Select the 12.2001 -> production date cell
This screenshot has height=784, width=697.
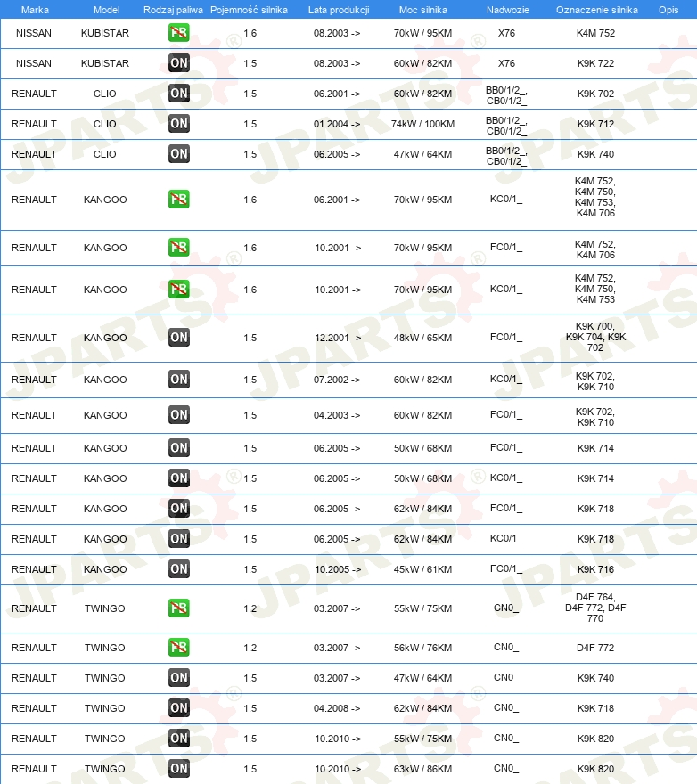pos(338,338)
